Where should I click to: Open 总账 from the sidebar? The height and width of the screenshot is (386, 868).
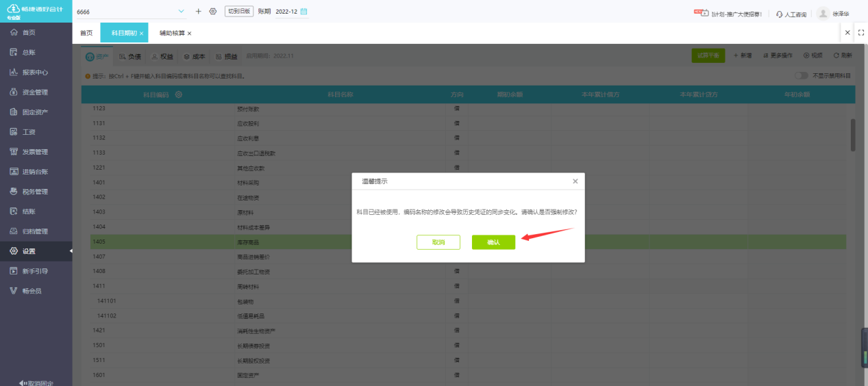tap(29, 52)
